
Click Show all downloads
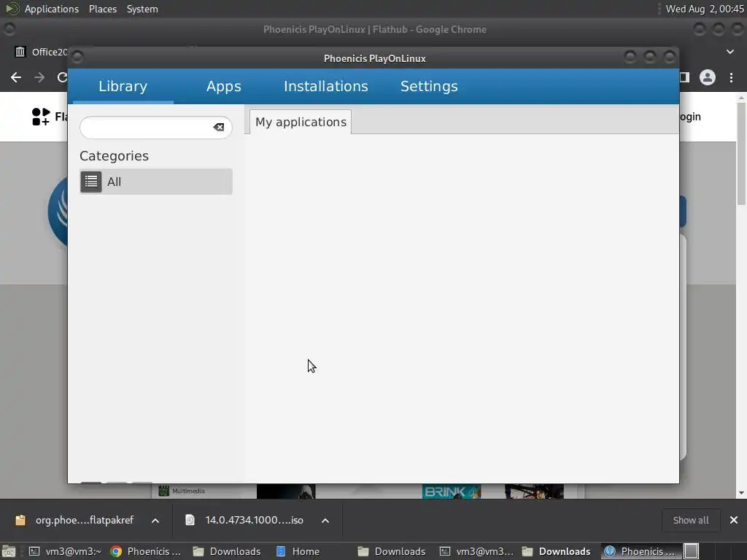tap(691, 520)
